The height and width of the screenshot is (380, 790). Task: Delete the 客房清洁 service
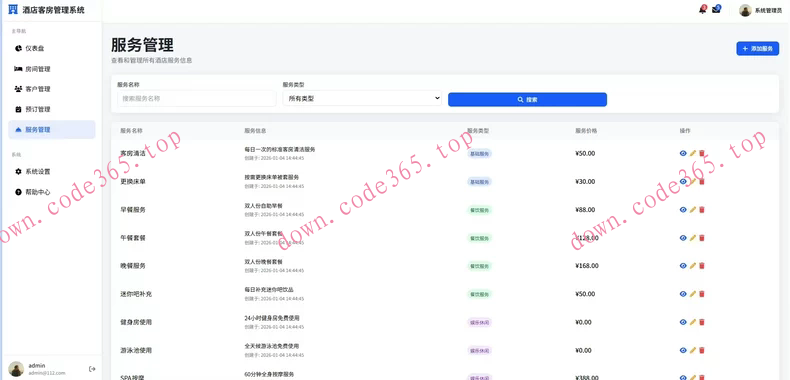click(x=702, y=153)
